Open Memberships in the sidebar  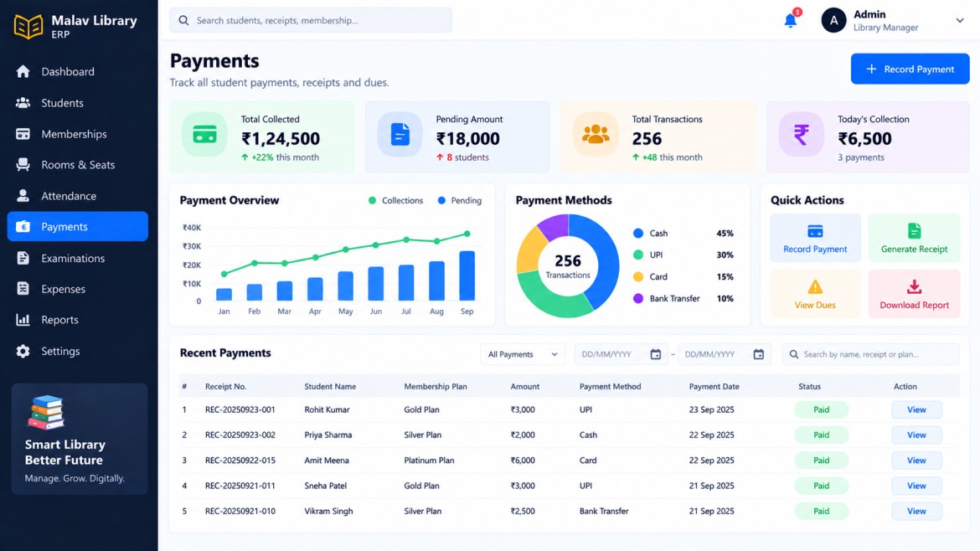(78, 134)
